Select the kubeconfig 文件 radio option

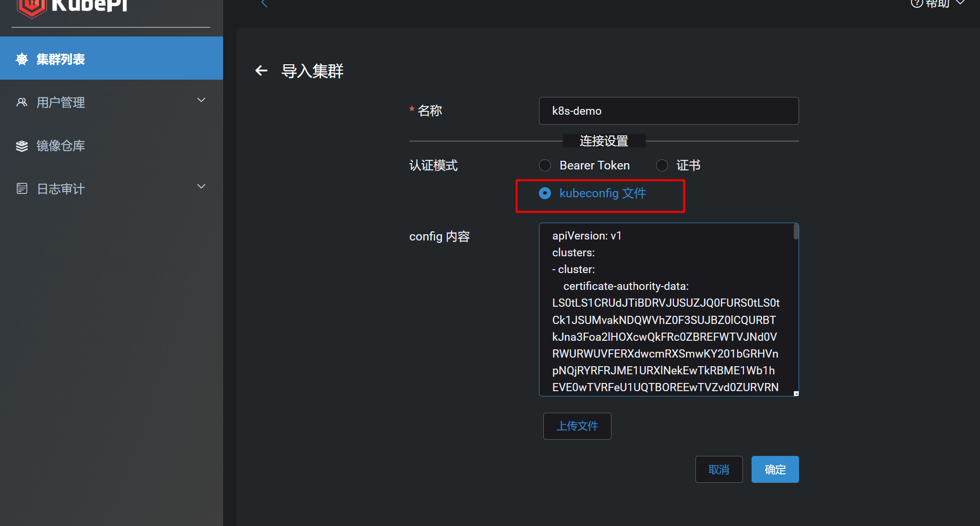coord(545,193)
